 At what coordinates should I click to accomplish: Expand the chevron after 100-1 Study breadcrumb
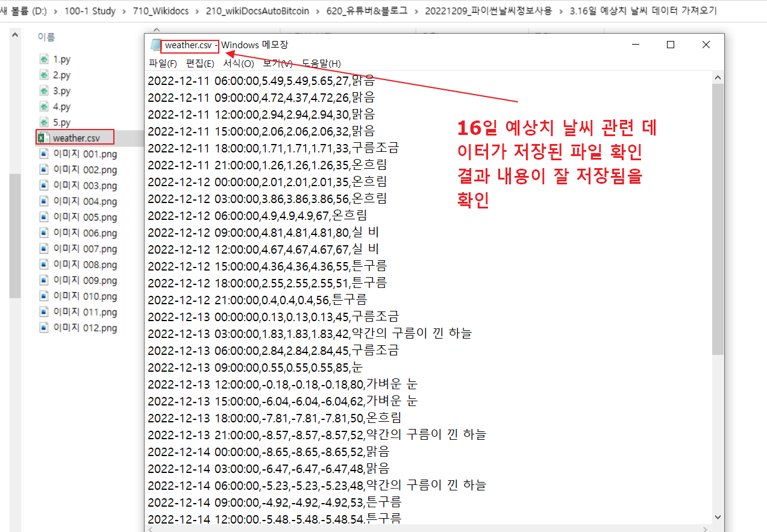123,11
